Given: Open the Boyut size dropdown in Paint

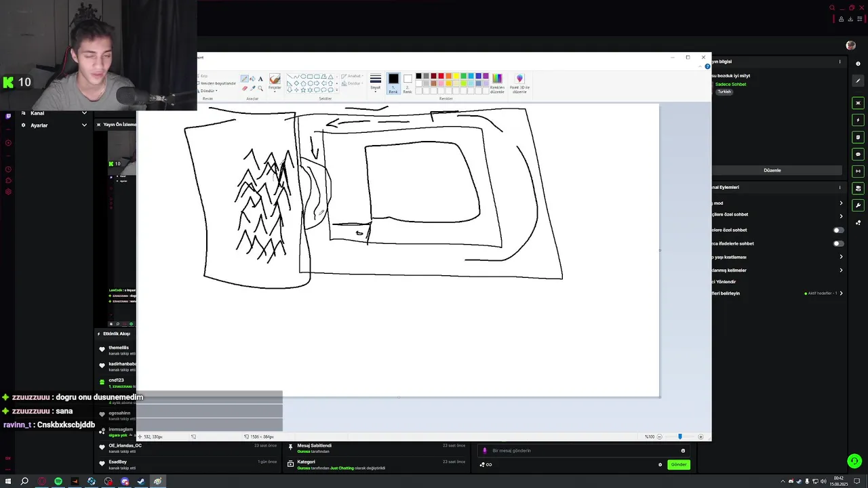Looking at the screenshot, I should pyautogui.click(x=376, y=83).
